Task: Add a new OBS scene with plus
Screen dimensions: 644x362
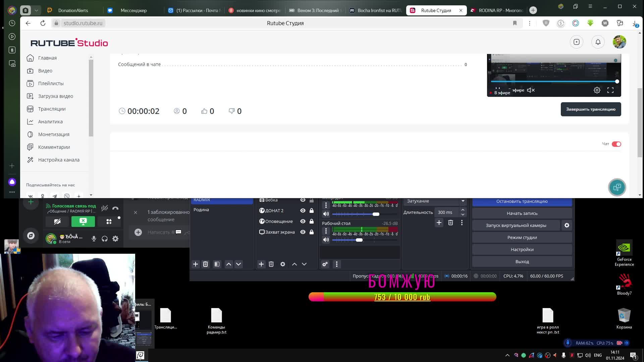Action: (196, 264)
